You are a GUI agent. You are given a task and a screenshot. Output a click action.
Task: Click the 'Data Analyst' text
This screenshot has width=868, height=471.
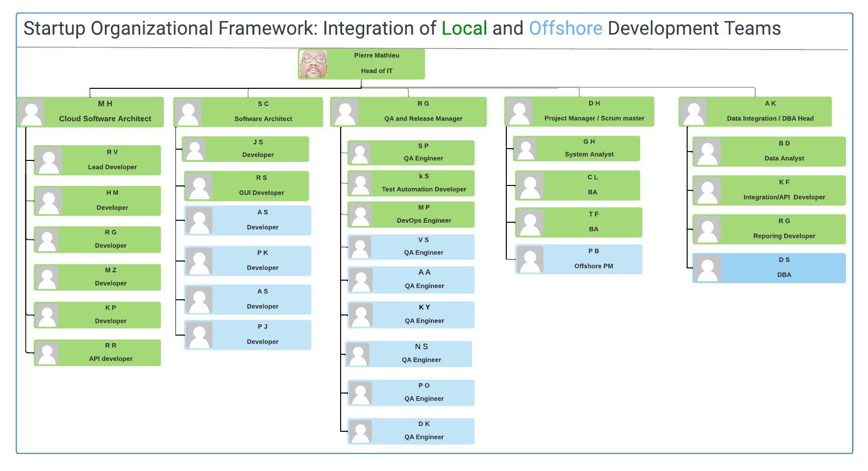point(784,158)
